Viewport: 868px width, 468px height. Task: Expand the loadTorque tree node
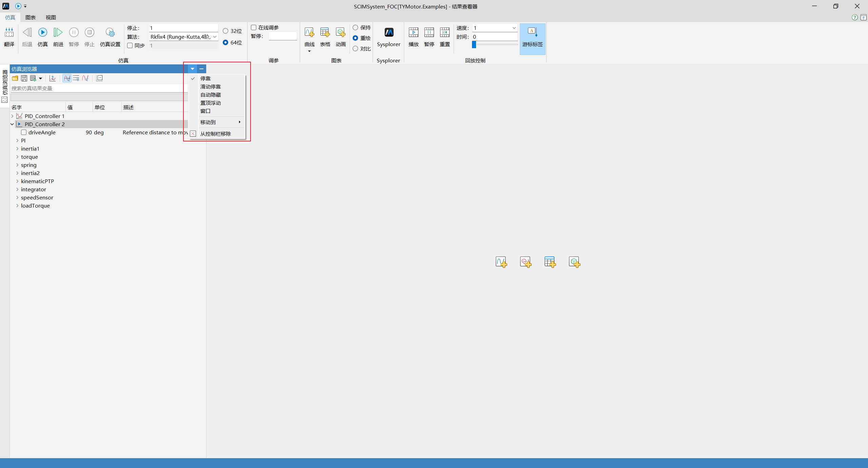[x=17, y=206]
